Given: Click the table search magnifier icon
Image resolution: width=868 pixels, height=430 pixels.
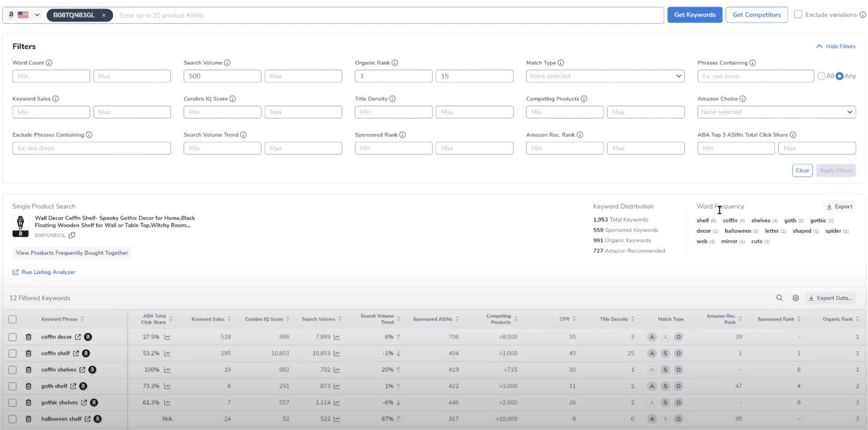Looking at the screenshot, I should [x=779, y=298].
